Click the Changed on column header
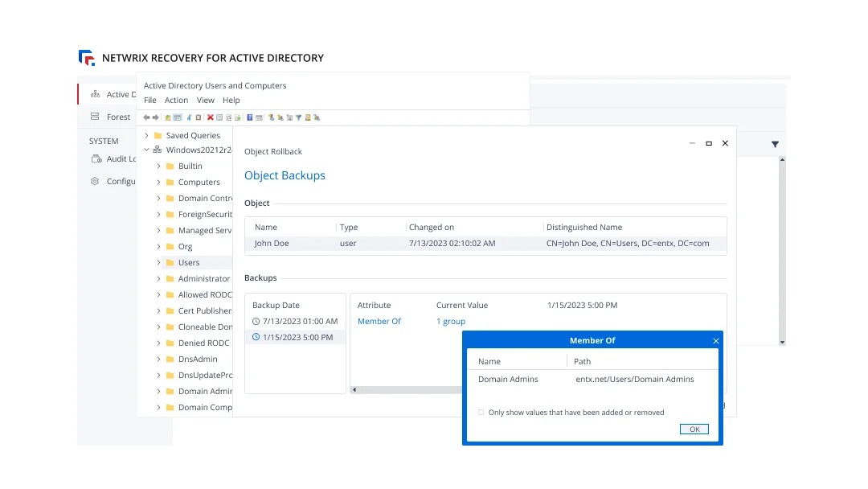 (432, 227)
